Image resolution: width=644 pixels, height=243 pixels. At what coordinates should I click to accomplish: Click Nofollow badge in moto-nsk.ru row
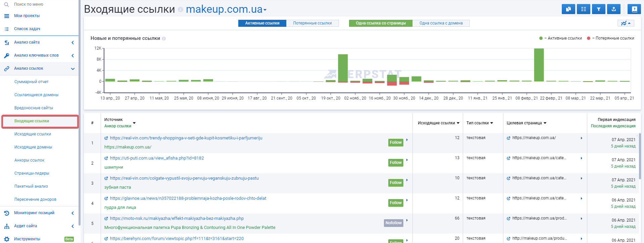click(393, 223)
